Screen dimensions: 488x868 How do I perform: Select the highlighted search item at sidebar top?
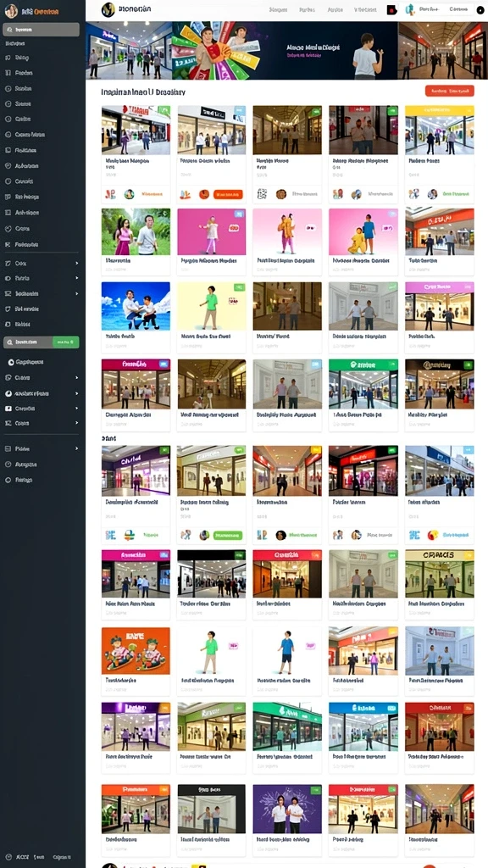point(42,30)
